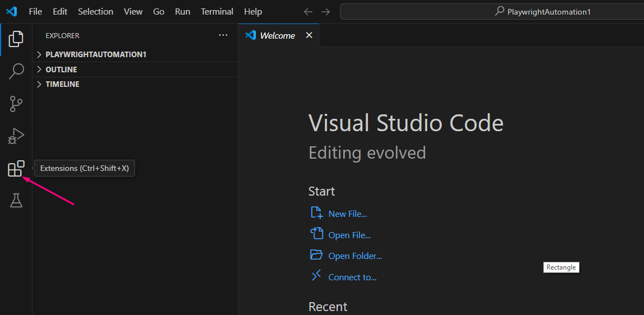The height and width of the screenshot is (315, 644).
Task: Open the Terminal menu
Action: [217, 12]
